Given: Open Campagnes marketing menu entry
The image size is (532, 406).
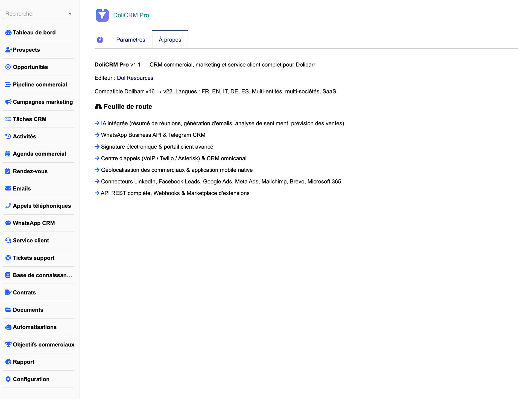Looking at the screenshot, I should 43,102.
